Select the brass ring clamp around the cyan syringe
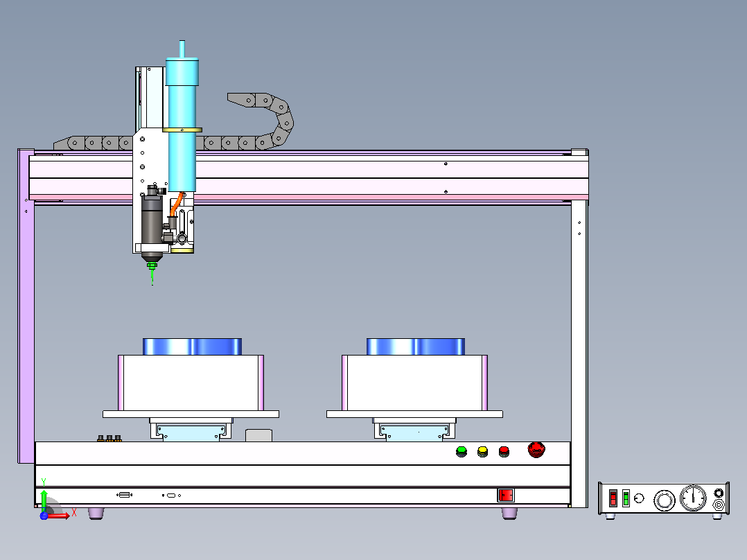Image resolution: width=747 pixels, height=560 pixels. coord(182,130)
